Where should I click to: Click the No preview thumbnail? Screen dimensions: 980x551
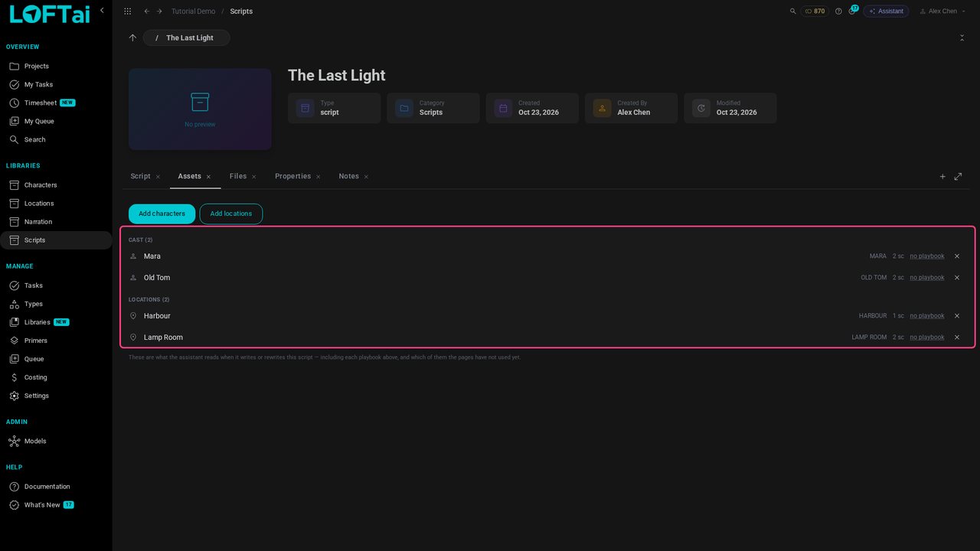[x=200, y=109]
